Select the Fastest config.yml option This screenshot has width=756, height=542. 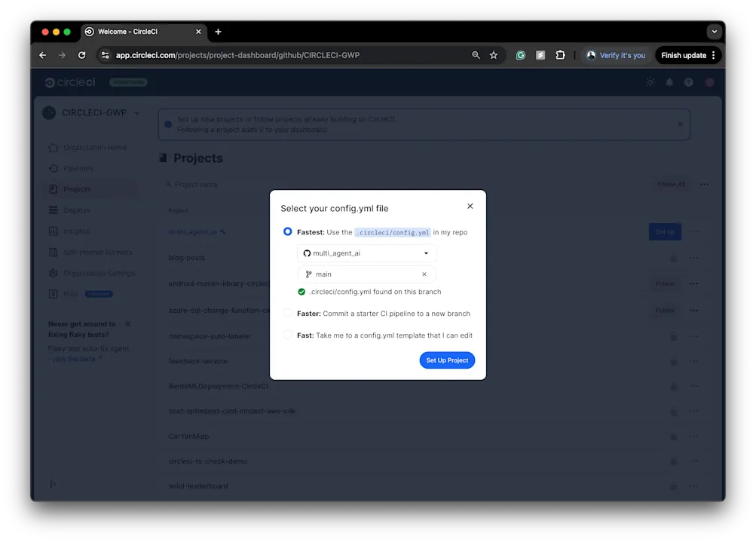287,231
